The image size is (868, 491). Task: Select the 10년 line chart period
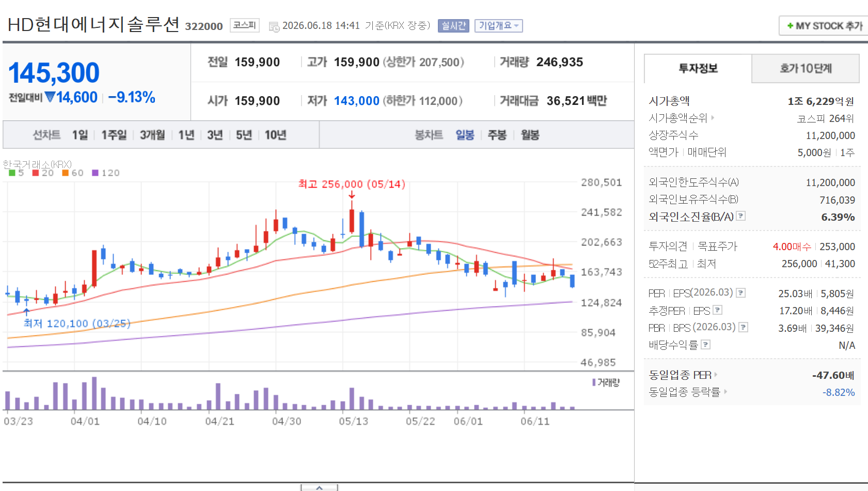tap(275, 135)
